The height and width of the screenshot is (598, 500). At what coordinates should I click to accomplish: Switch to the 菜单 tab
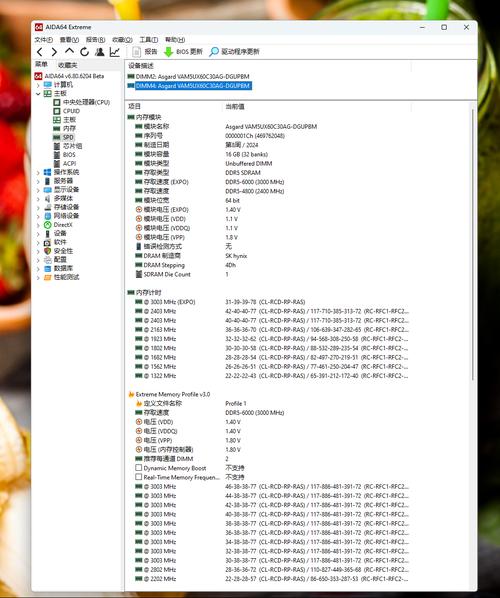coord(42,64)
